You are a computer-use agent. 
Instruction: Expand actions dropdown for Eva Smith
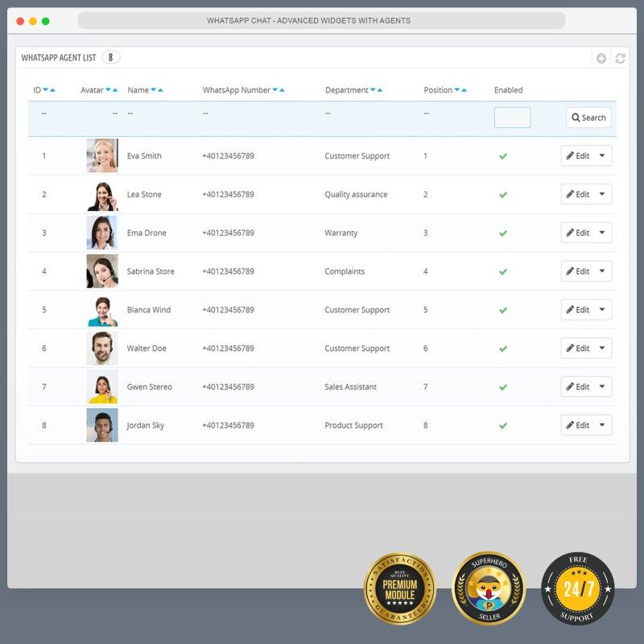(x=602, y=155)
